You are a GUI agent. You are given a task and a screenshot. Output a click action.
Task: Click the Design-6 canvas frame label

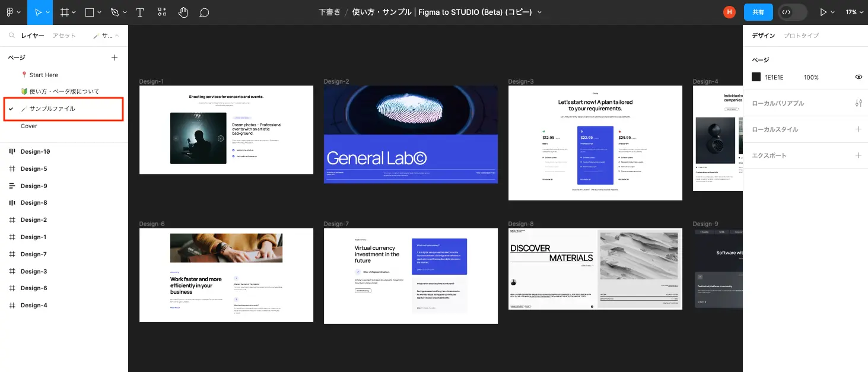[152, 224]
